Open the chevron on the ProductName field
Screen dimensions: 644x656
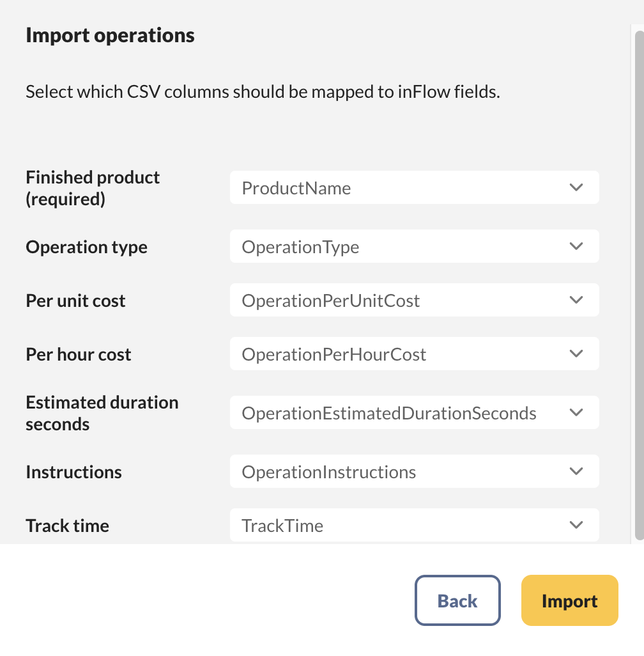pos(576,187)
